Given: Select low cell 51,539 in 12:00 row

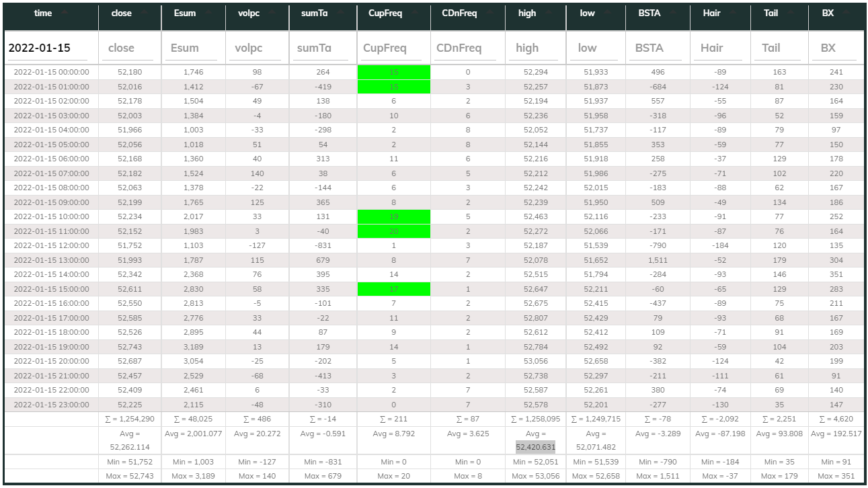Looking at the screenshot, I should pos(596,245).
